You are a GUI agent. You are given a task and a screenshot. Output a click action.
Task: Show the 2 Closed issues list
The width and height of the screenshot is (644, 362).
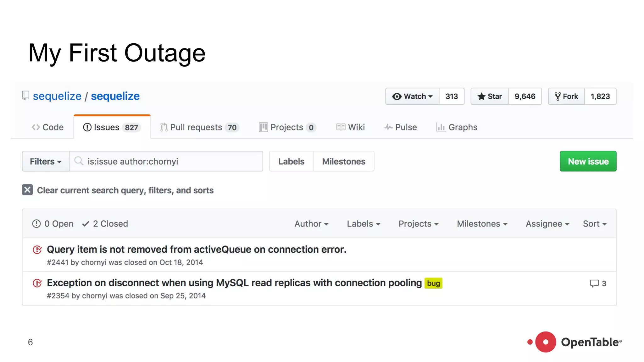tap(105, 224)
